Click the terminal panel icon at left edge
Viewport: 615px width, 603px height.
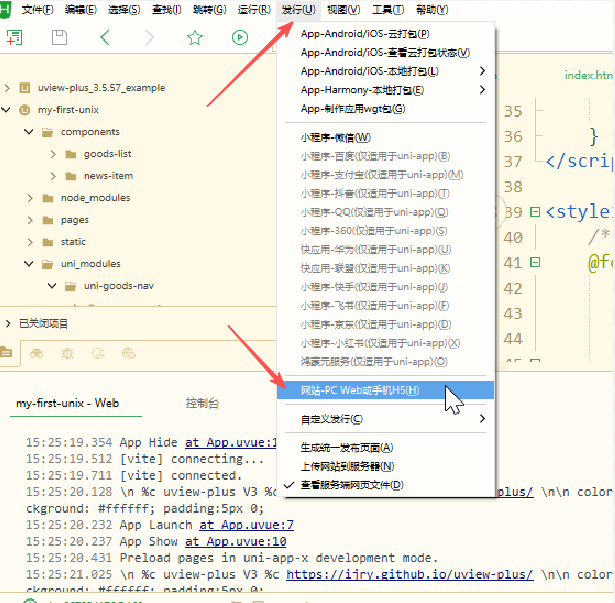point(6,352)
